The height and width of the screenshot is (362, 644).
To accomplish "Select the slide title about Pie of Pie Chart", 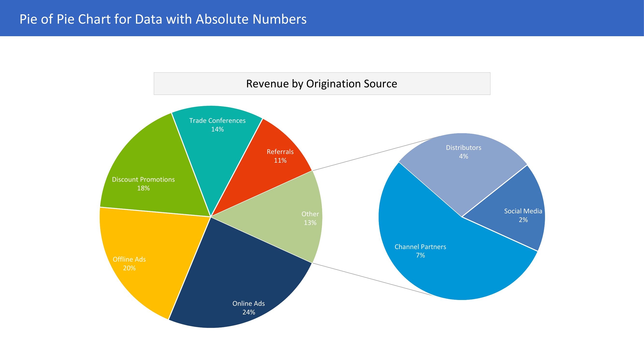I will pos(163,19).
